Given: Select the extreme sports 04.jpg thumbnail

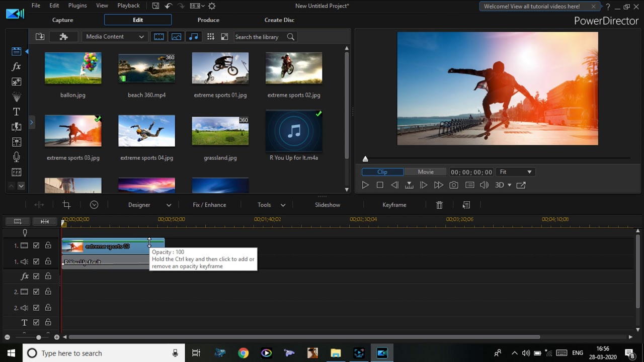Looking at the screenshot, I should tap(146, 131).
